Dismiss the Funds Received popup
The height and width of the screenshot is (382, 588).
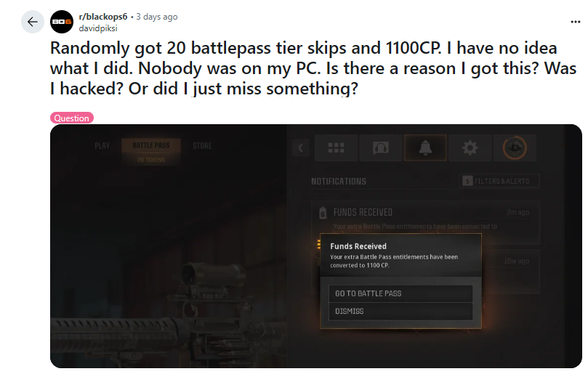(400, 311)
